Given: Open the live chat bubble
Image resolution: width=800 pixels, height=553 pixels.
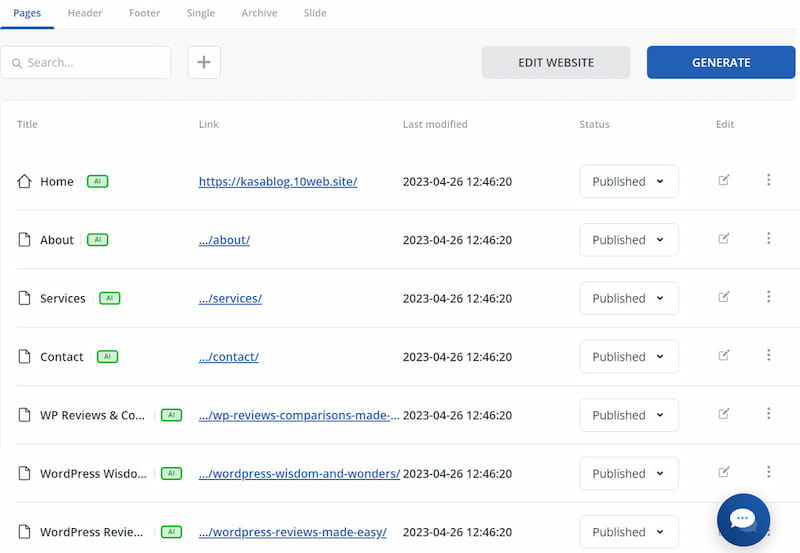Looking at the screenshot, I should pyautogui.click(x=743, y=520).
